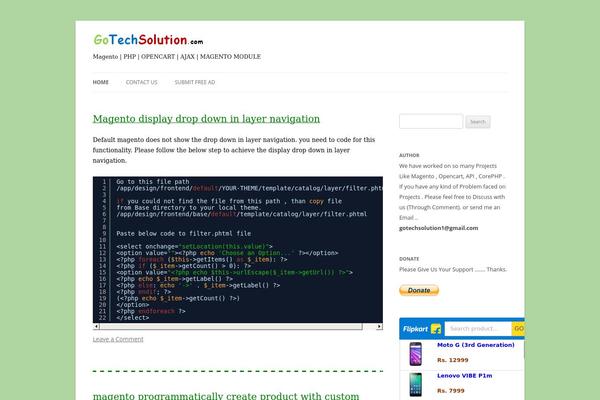The width and height of the screenshot is (600, 400).
Task: Click the 'Rs. 7999' price text
Action: pyautogui.click(x=451, y=390)
